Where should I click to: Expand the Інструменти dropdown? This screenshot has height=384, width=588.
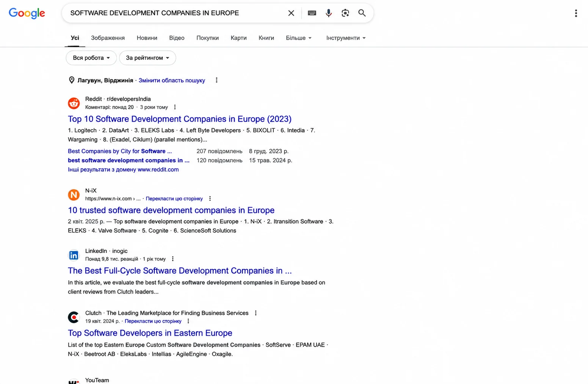pos(346,38)
